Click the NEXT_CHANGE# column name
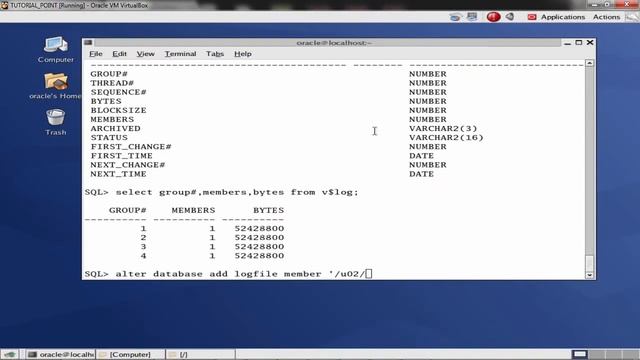 pyautogui.click(x=128, y=165)
